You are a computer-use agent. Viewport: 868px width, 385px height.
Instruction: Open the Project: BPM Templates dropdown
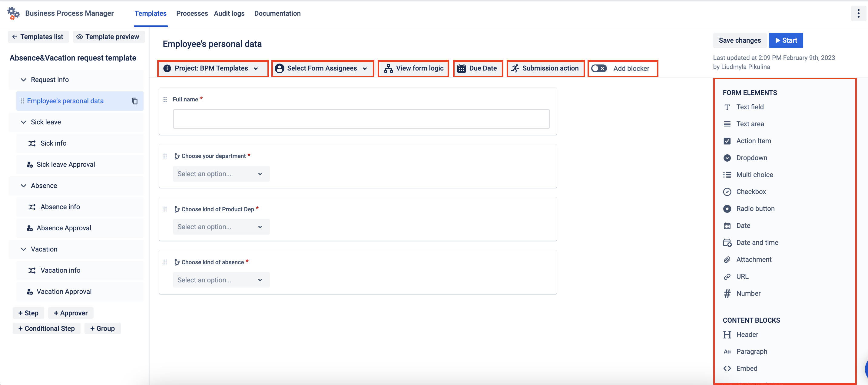pyautogui.click(x=213, y=68)
